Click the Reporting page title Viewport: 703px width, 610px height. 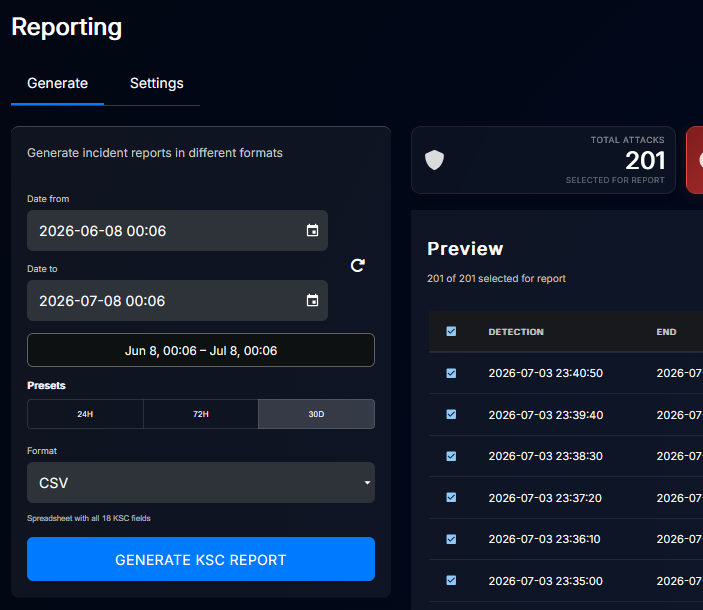[66, 27]
